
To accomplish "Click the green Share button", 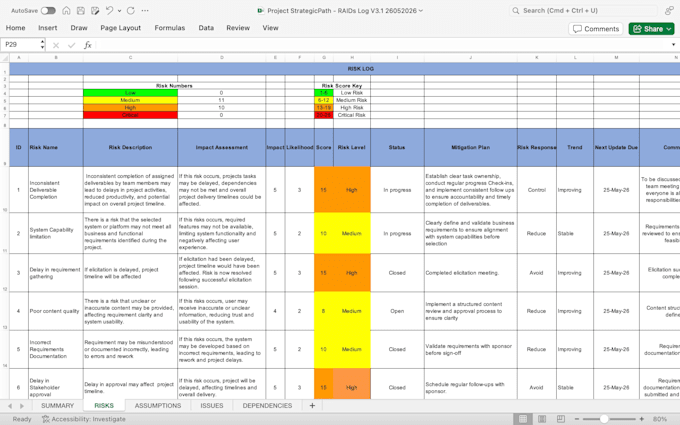I will pyautogui.click(x=651, y=29).
